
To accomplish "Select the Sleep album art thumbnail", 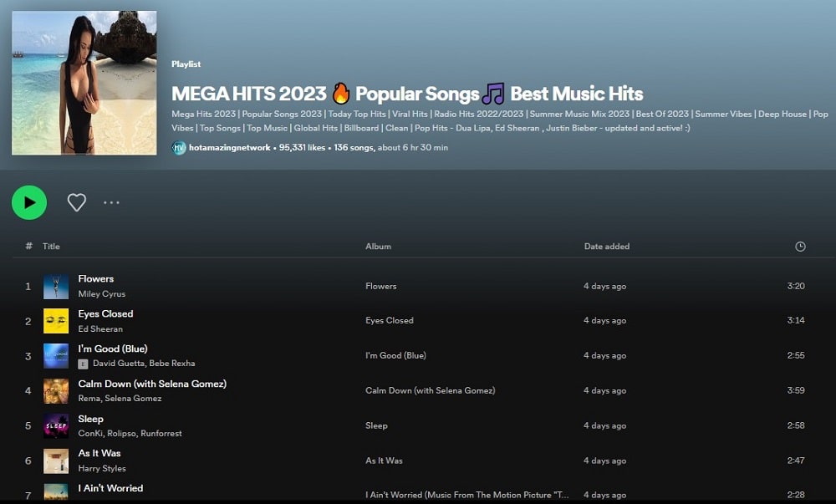I will click(x=56, y=426).
